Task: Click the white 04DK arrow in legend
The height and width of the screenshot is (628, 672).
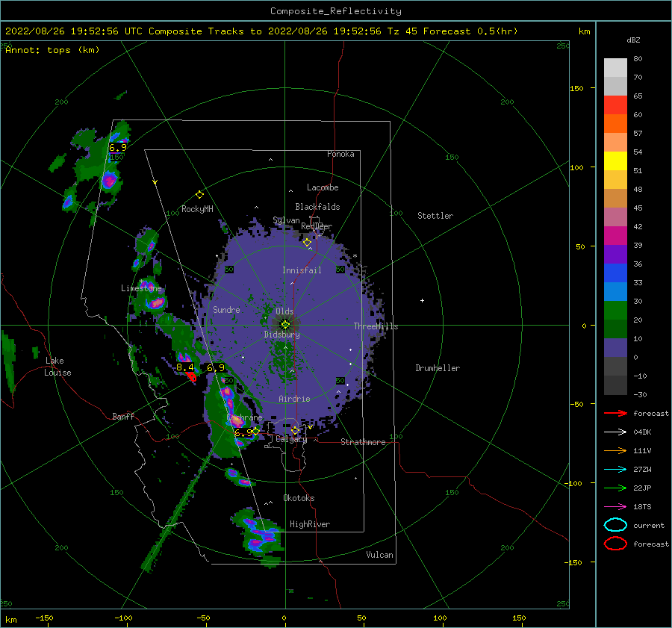Action: 615,432
